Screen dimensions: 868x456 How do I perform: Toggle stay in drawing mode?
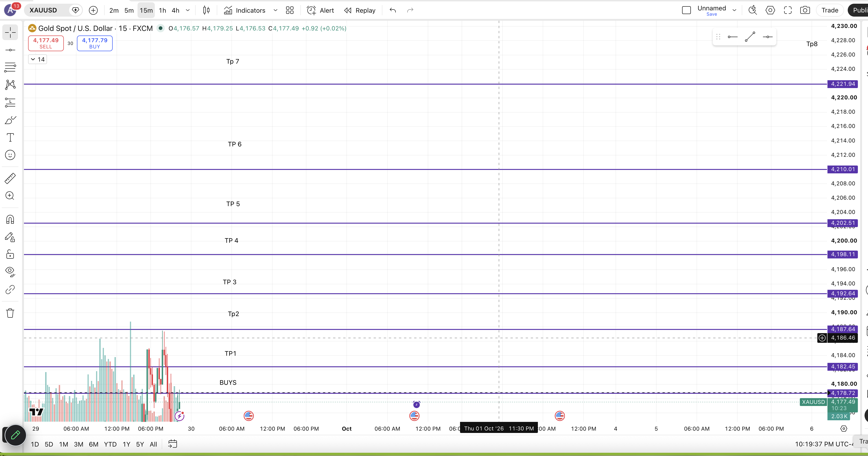coord(10,237)
